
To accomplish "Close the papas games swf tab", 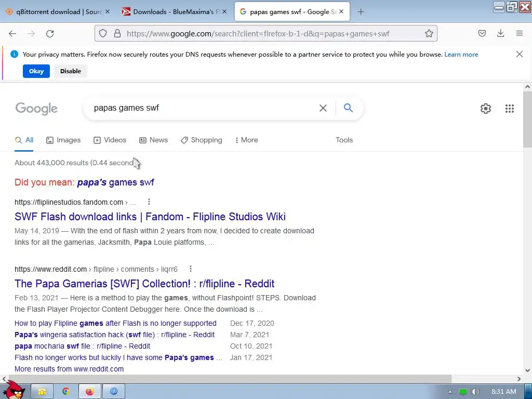I will point(341,11).
